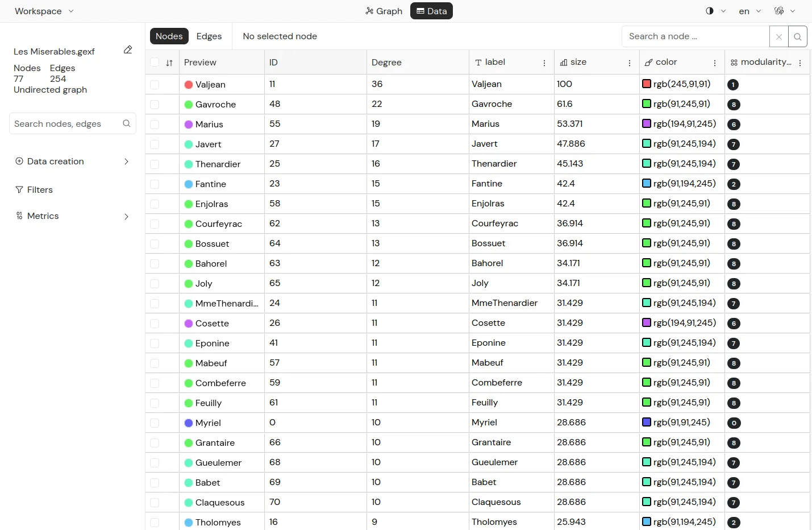Screen dimensions: 812x530
Task: Switch to the Edges tab
Action: click(x=209, y=36)
